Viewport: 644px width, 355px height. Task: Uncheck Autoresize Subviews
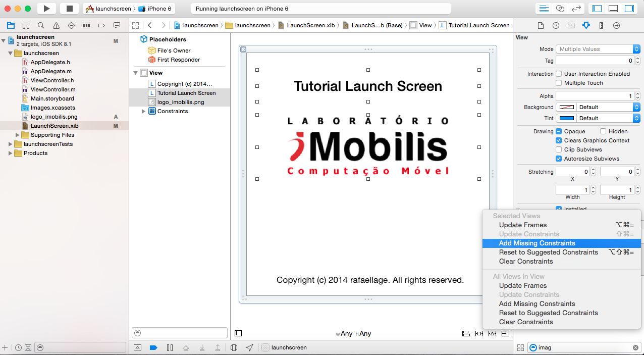point(559,159)
